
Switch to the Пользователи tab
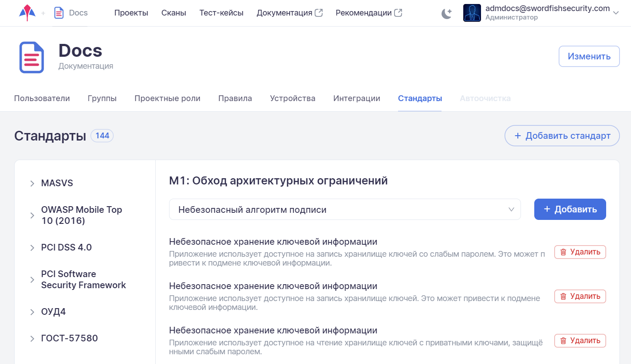pos(42,98)
